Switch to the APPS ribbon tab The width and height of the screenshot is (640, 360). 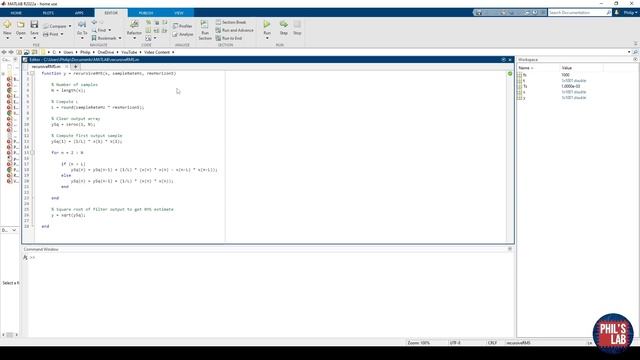click(x=79, y=13)
